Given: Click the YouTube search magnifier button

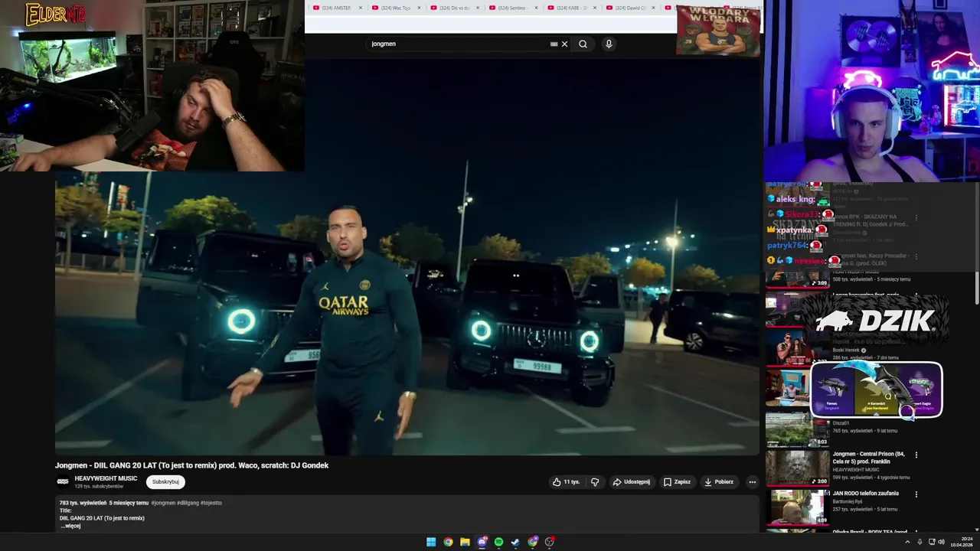Looking at the screenshot, I should 583,44.
